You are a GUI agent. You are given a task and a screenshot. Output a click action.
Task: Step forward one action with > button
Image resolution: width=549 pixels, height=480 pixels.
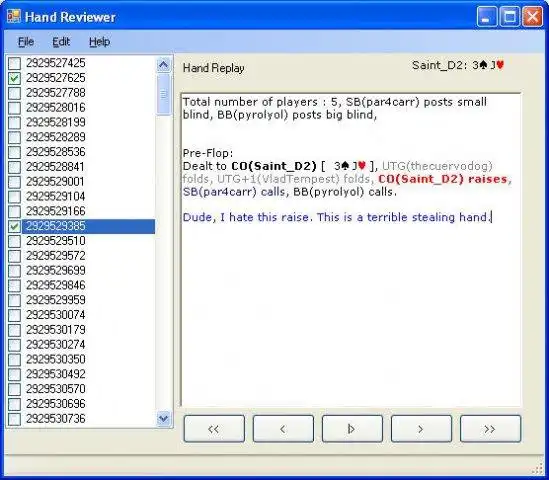point(421,429)
